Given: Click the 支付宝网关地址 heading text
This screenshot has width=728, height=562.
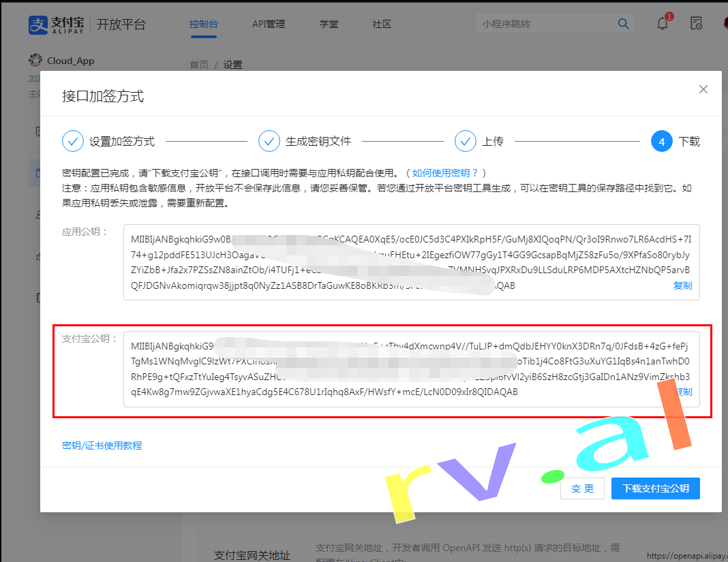Looking at the screenshot, I should pyautogui.click(x=252, y=555).
